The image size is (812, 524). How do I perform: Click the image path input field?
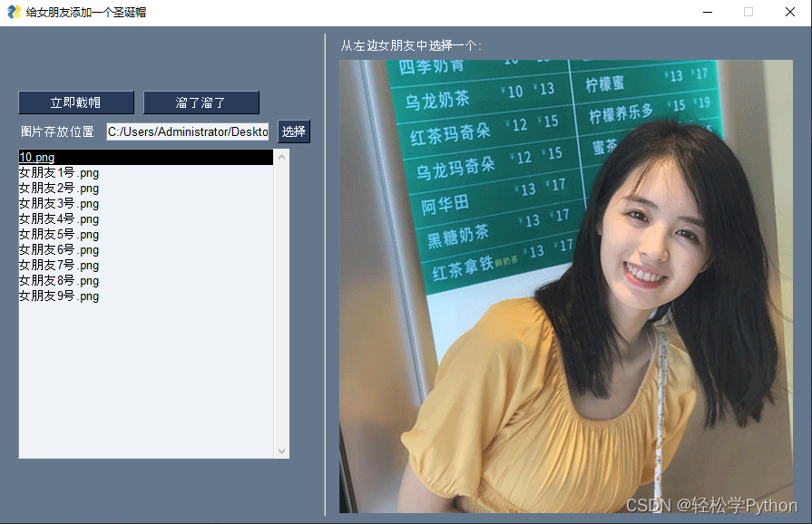[x=186, y=131]
